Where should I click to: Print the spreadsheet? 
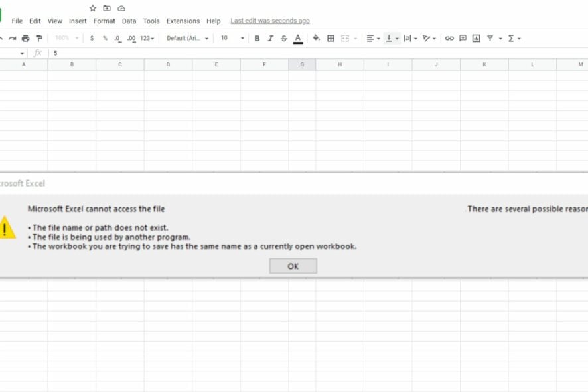pyautogui.click(x=25, y=38)
